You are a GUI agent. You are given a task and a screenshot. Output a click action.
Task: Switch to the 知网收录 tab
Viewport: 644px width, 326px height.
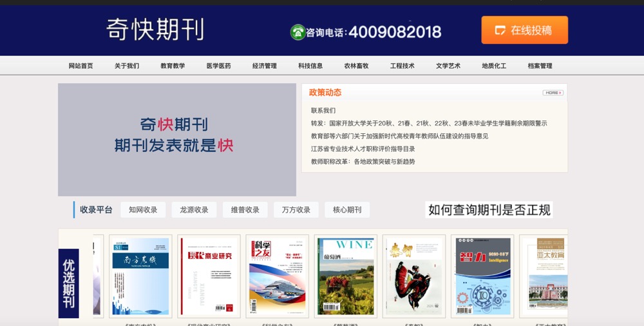point(143,209)
